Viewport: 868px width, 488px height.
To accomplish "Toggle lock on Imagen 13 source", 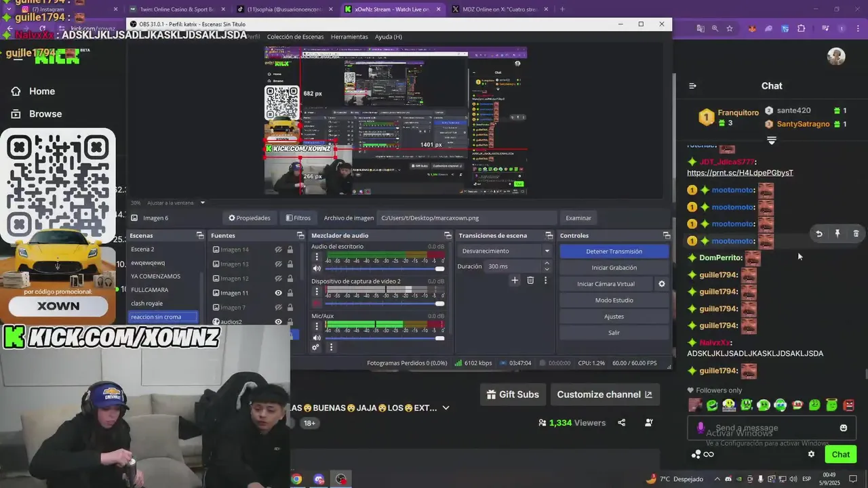I will click(290, 264).
